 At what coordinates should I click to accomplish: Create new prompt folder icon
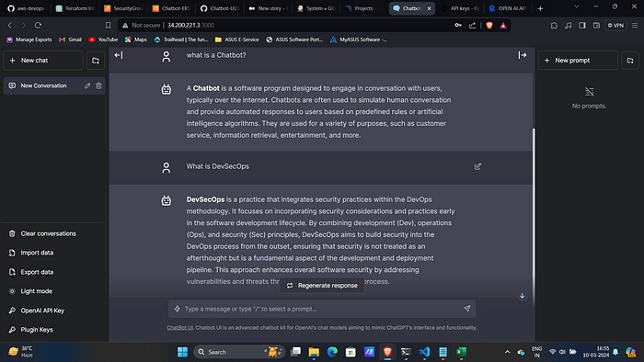(630, 61)
